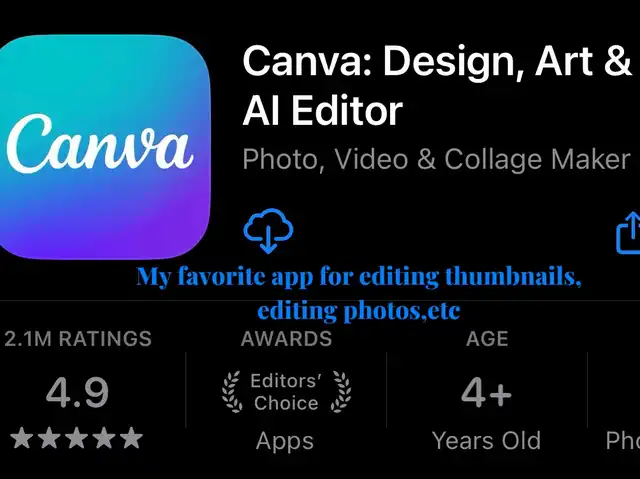Tap the Years Old label
This screenshot has width=640, height=479.
point(486,441)
